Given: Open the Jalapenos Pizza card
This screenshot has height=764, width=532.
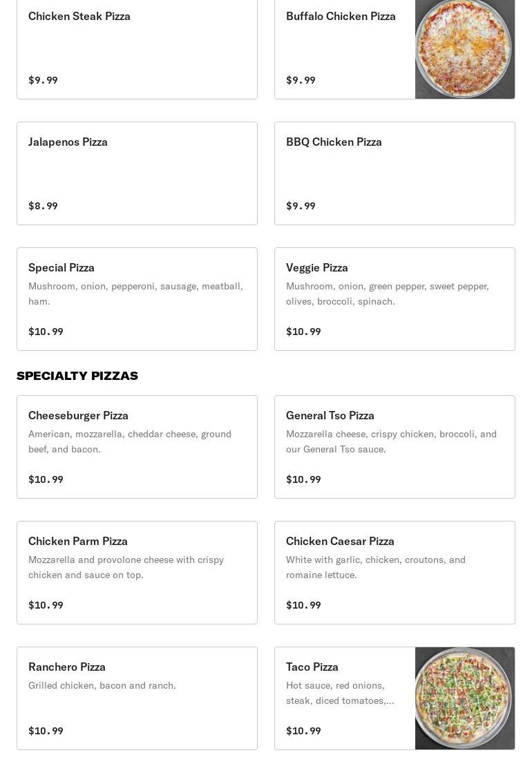Looking at the screenshot, I should click(x=137, y=173).
